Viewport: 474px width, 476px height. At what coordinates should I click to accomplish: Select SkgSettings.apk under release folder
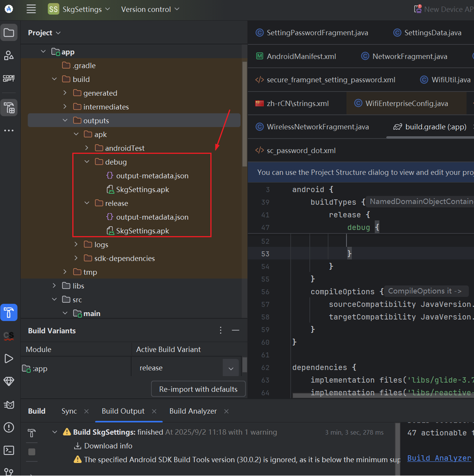pos(142,231)
